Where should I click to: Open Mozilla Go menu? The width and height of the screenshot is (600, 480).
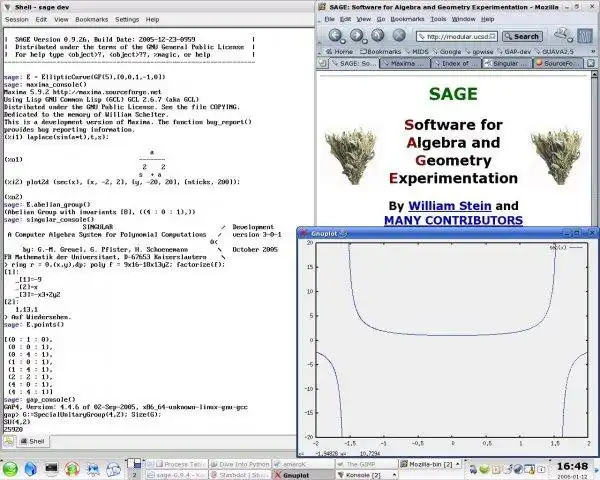(x=381, y=19)
